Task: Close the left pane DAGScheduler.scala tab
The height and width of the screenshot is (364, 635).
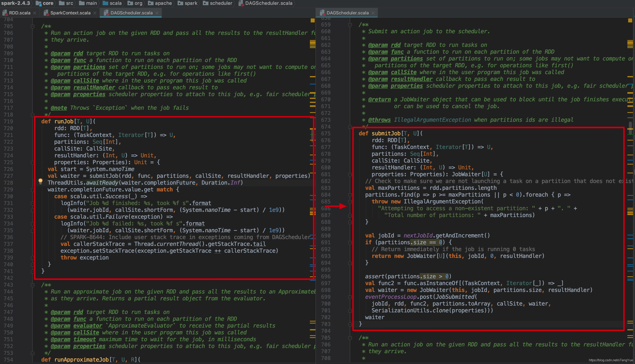Action: point(157,13)
